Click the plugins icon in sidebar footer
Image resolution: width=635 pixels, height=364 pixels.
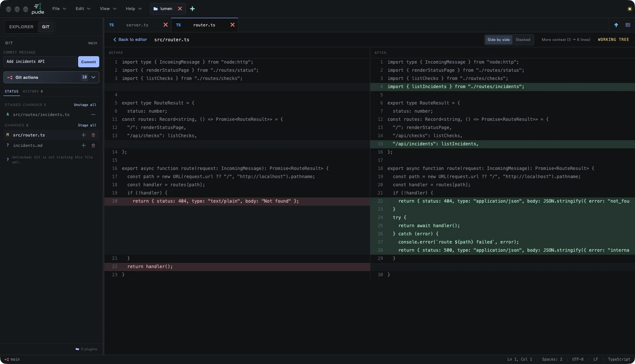77,349
